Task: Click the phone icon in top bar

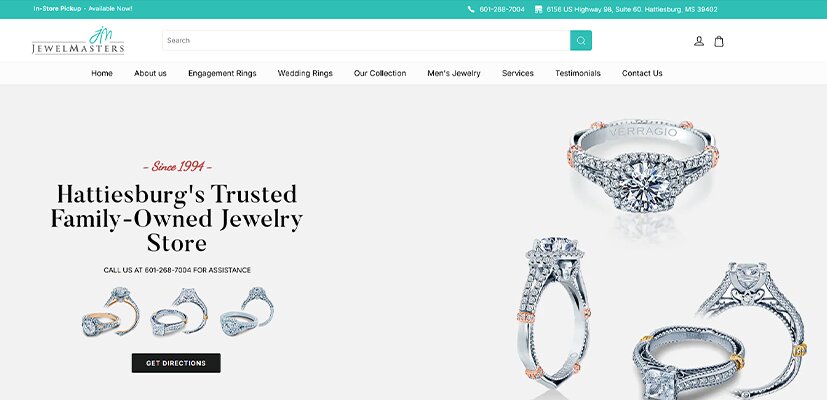Action: (471, 9)
